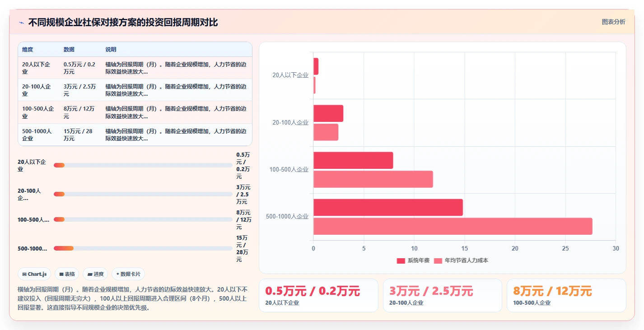Image resolution: width=644 pixels, height=330 pixels.
Task: Click the 数据 column header
Action: click(x=69, y=50)
